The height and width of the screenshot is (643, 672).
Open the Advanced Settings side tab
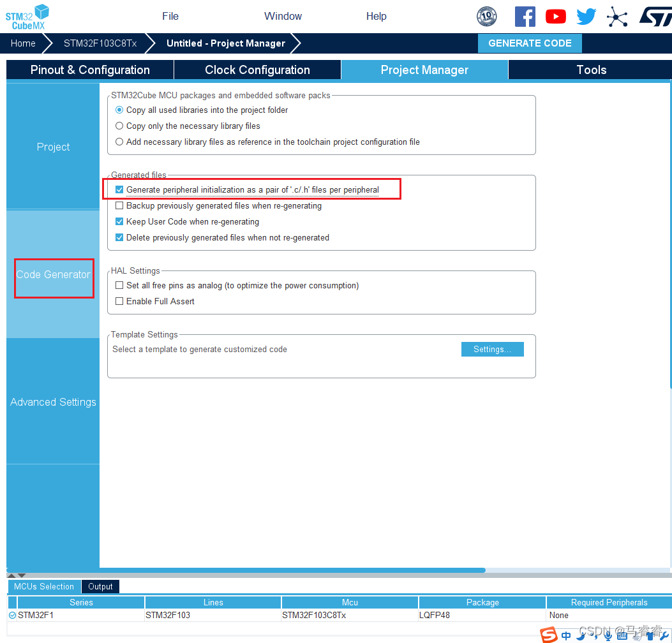coord(53,403)
